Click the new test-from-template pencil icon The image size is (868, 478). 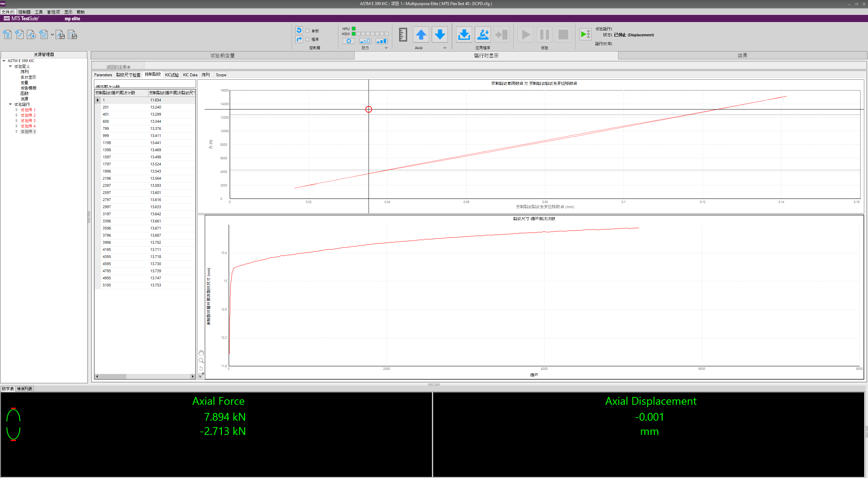19,35
